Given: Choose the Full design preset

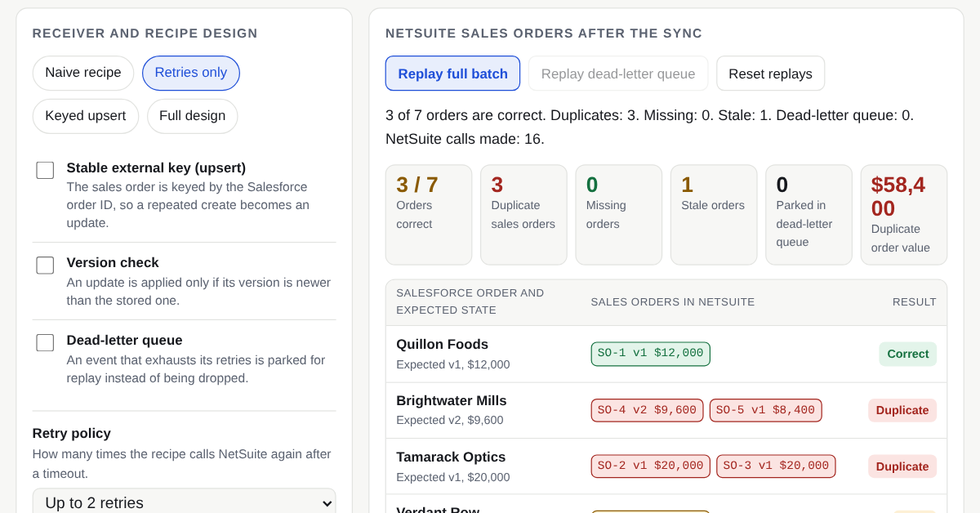Looking at the screenshot, I should pos(193,116).
